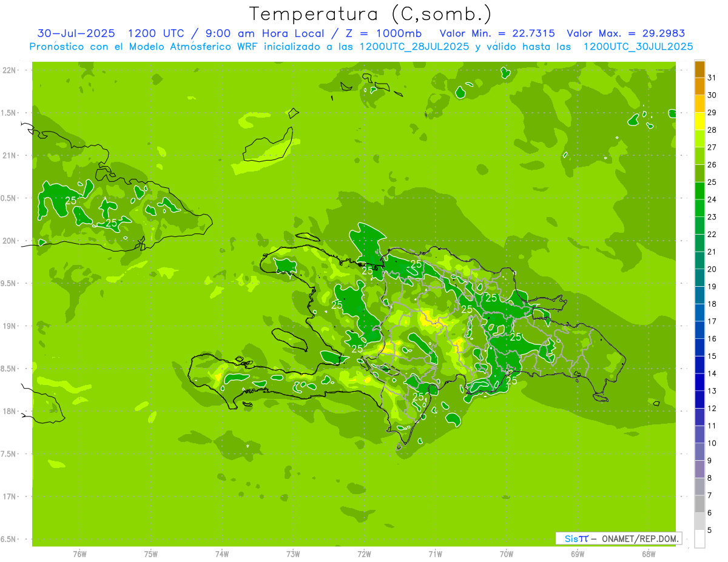Click the 68W longitude axis label
The image size is (728, 562).
tap(648, 554)
